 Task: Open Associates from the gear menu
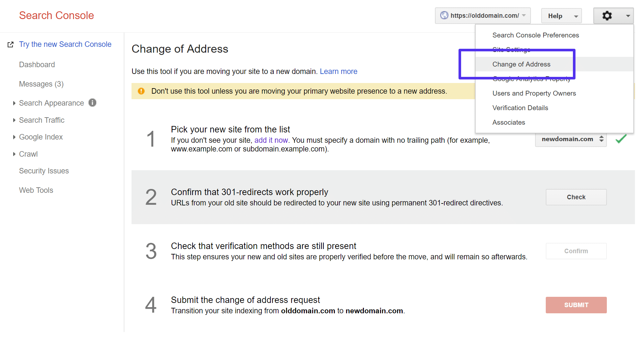(509, 122)
